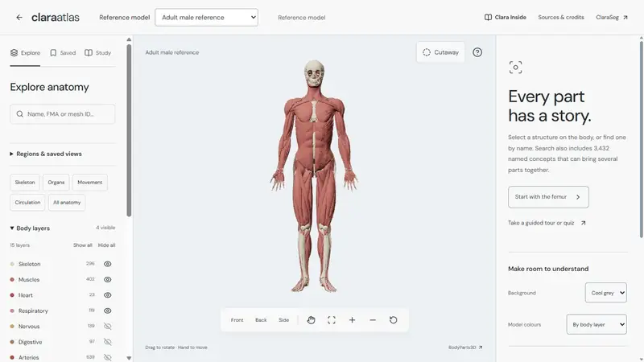Viewport: 644px width, 362px height.
Task: Zoom out with the minus icon
Action: [x=373, y=319]
